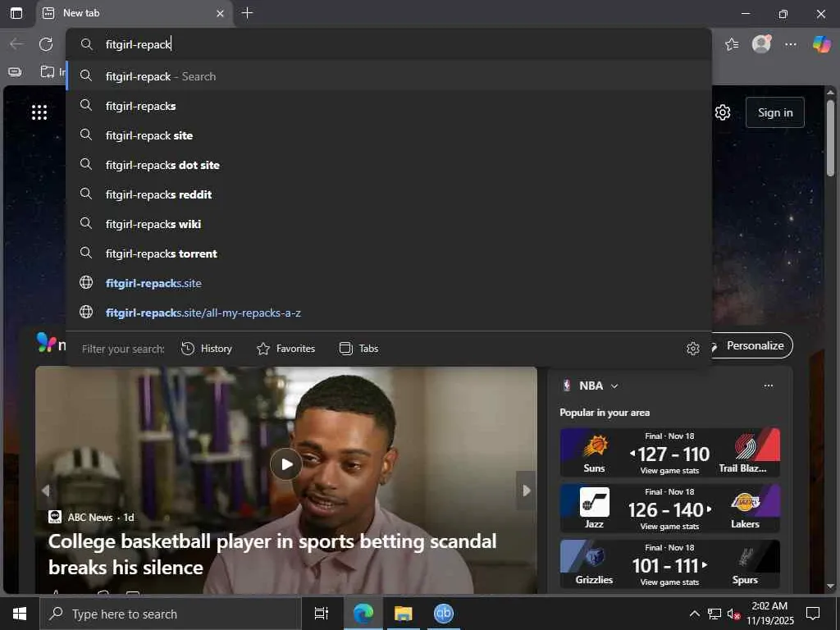Launch Copilot from toolbar icon
The width and height of the screenshot is (840, 630).
[821, 43]
